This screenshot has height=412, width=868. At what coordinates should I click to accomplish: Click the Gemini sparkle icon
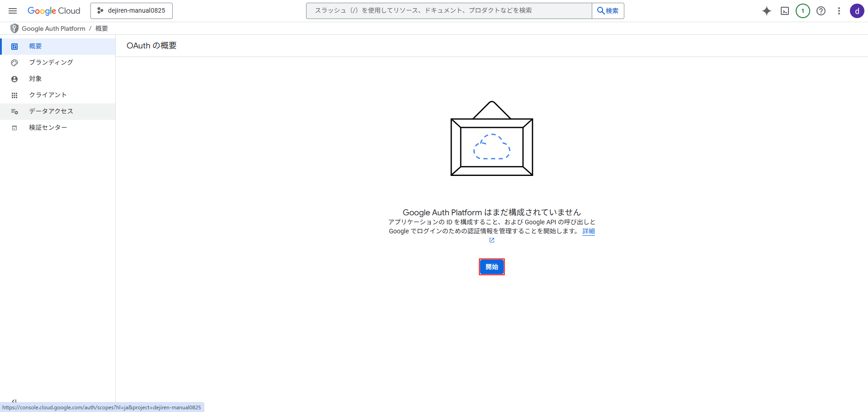[x=766, y=11]
